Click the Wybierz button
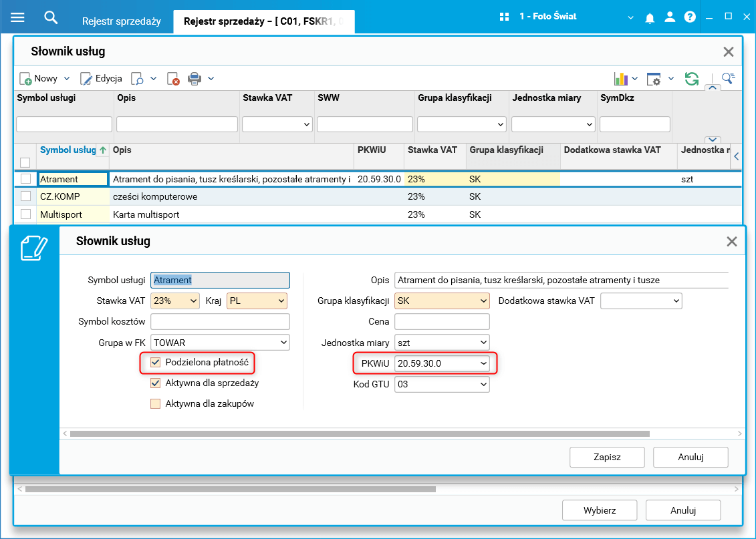The image size is (756, 539). click(600, 510)
